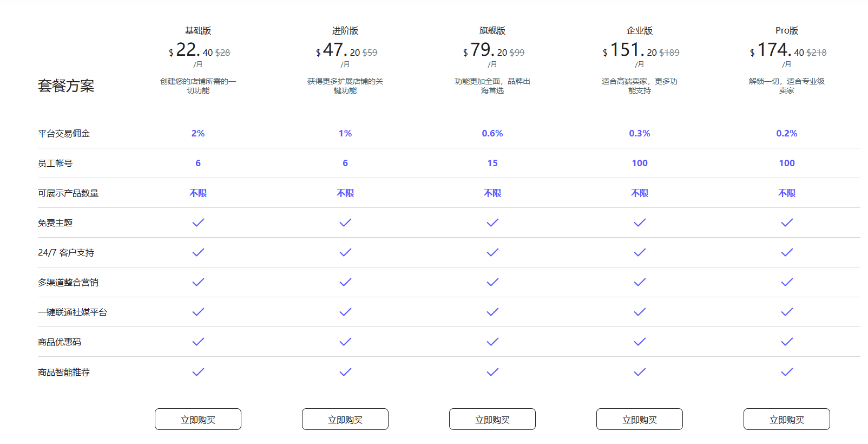Click 24/7 客户支持 checkmark for 企业版
Screen dimensions: 868x444
pos(640,252)
